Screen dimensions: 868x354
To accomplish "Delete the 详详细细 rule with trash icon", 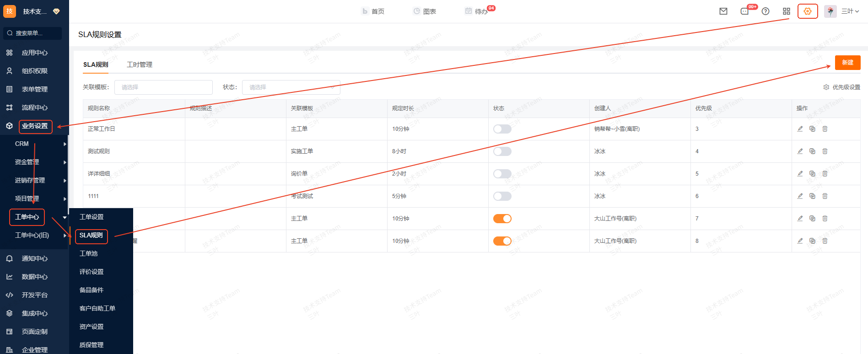I will (x=825, y=174).
